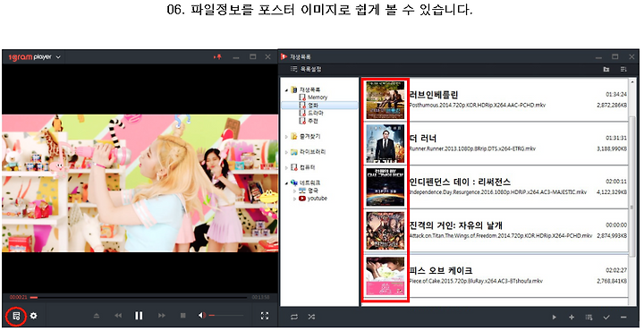
Task: Click the 더 러너 poster thumbnail
Action: [x=386, y=144]
